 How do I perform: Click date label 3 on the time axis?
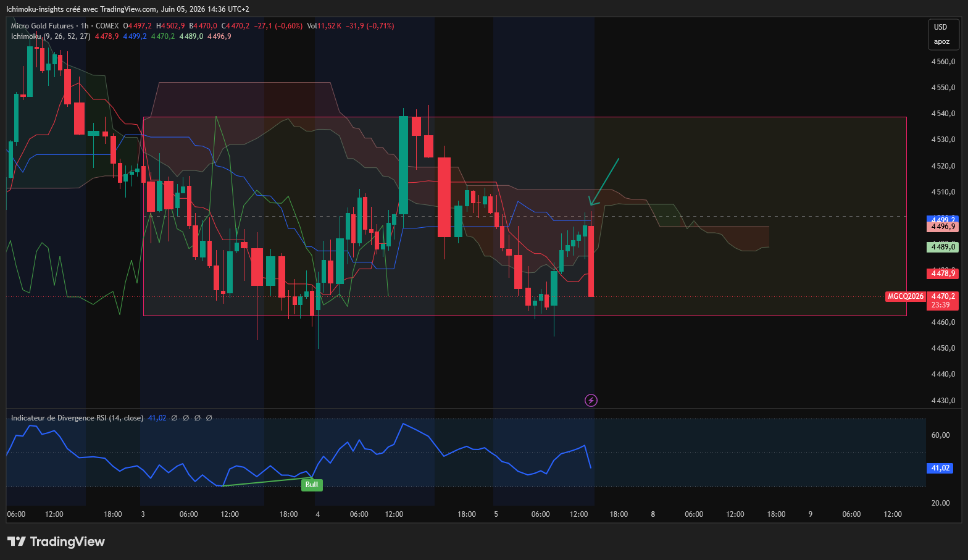pyautogui.click(x=143, y=514)
